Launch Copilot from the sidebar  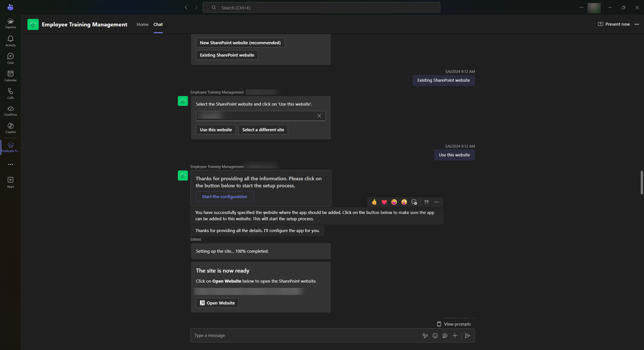(10, 128)
